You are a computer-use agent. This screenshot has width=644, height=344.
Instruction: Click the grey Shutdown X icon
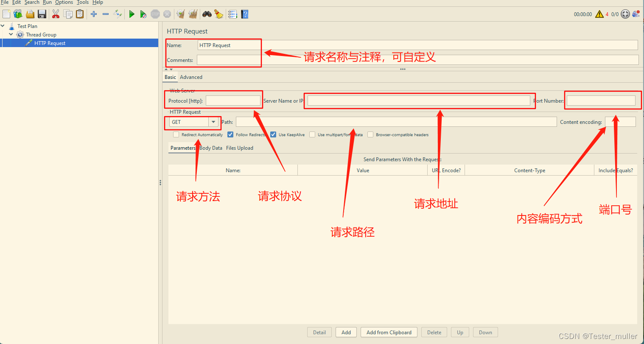(167, 14)
